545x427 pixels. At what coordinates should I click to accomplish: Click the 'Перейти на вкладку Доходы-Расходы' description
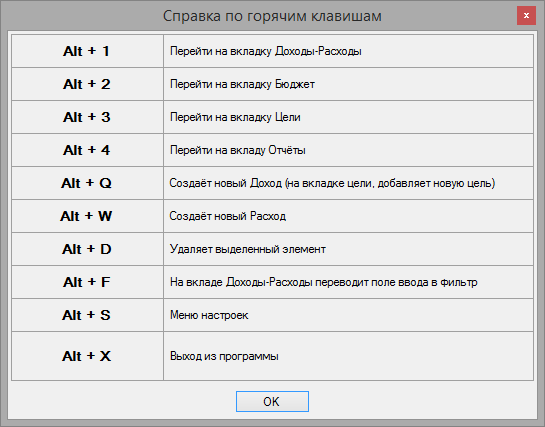coord(266,51)
